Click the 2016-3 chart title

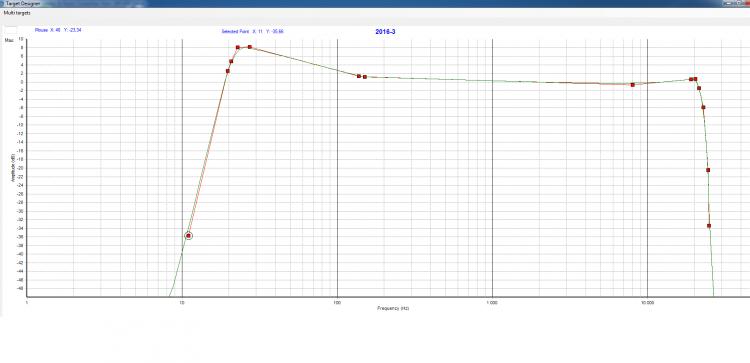click(386, 32)
